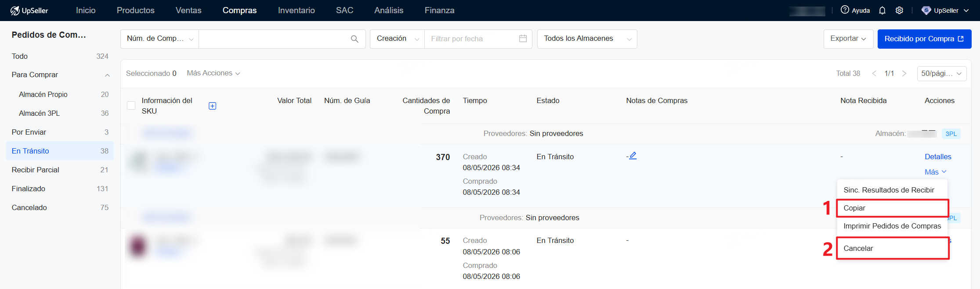Viewport: 980px width, 289px height.
Task: Toggle the select-all checkbox in the table header
Action: 131,106
